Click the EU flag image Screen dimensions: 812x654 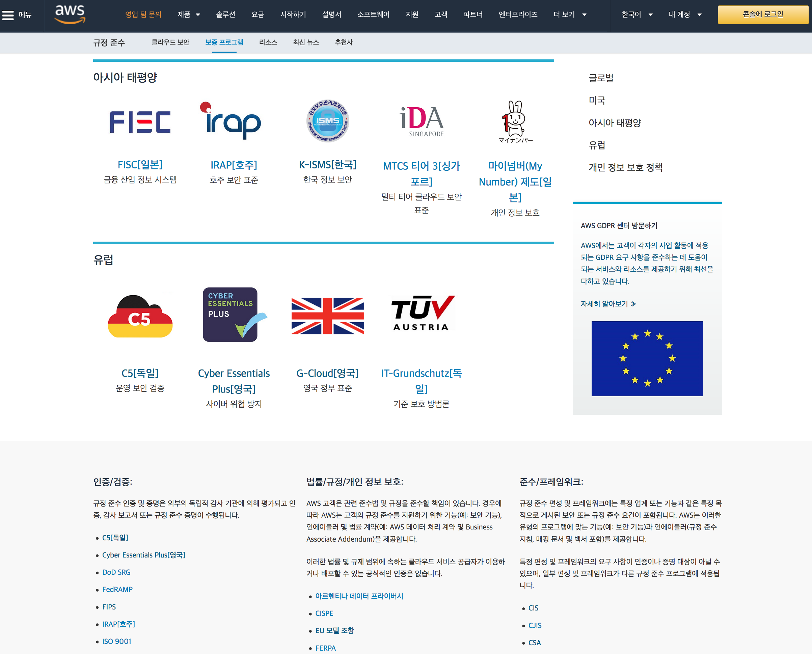click(x=647, y=358)
